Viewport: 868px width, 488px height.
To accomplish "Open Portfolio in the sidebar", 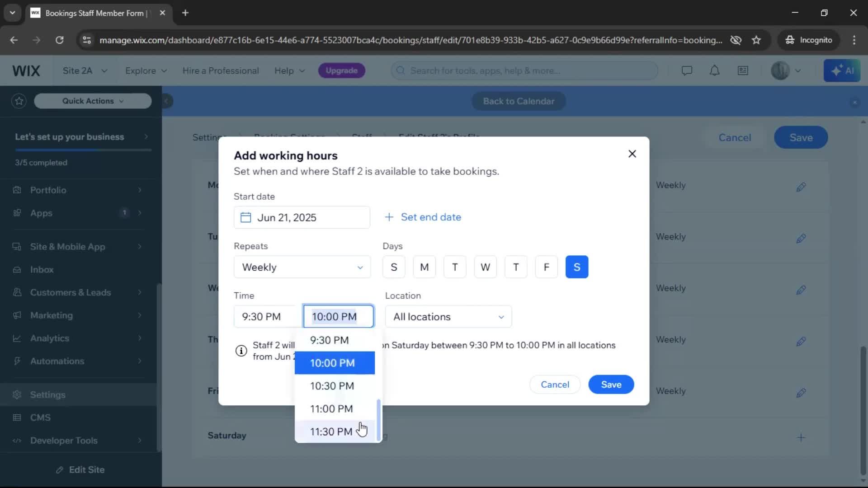I will tap(78, 190).
